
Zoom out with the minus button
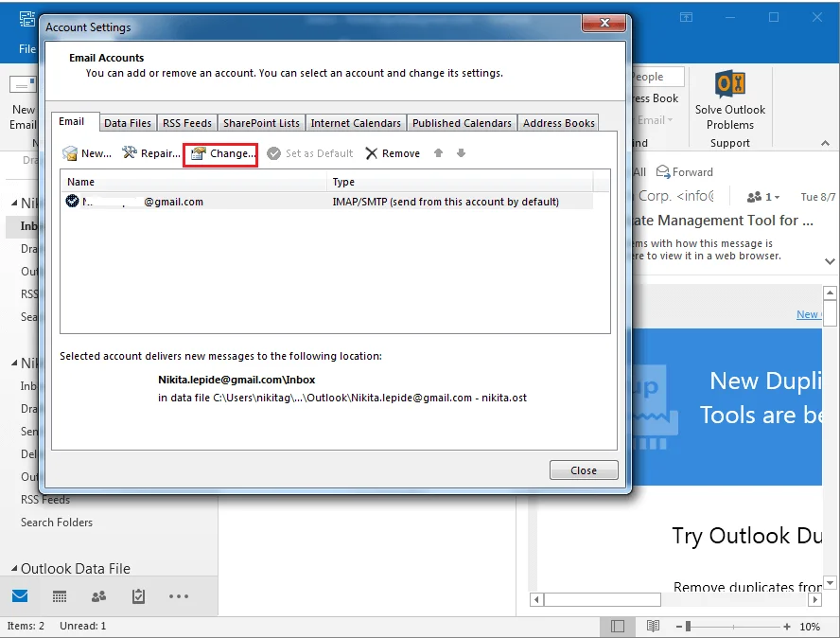coord(679,627)
